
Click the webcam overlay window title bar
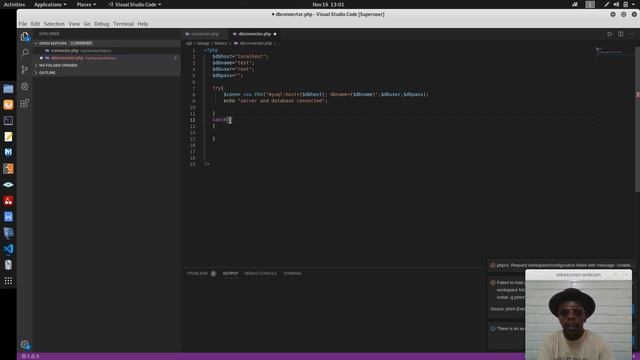pos(578,275)
